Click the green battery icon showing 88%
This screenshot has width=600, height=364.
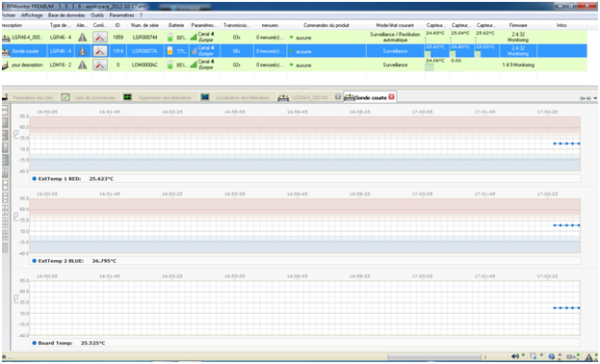point(170,38)
